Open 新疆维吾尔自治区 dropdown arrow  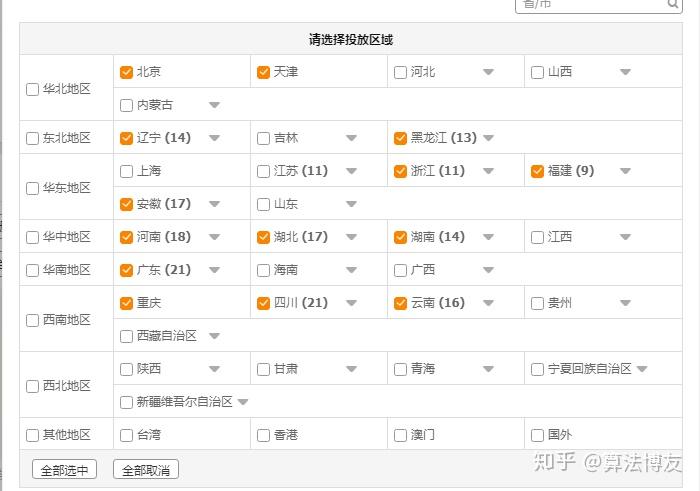pyautogui.click(x=243, y=402)
